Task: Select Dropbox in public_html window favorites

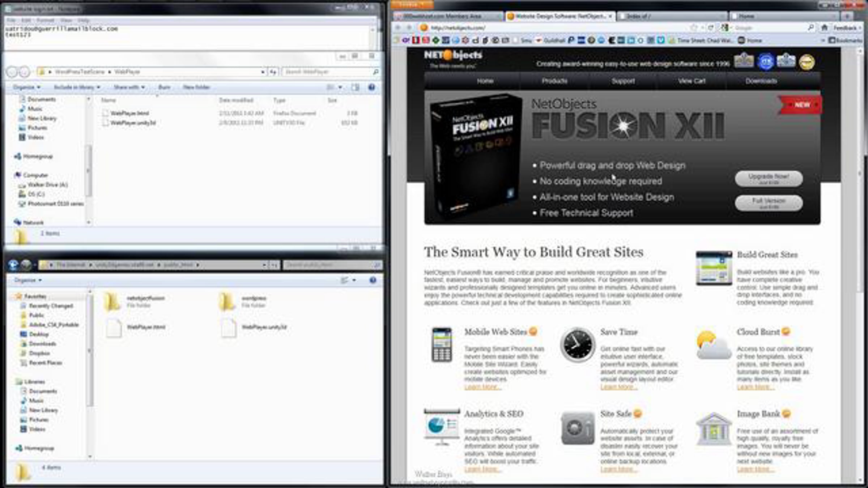Action: [35, 353]
